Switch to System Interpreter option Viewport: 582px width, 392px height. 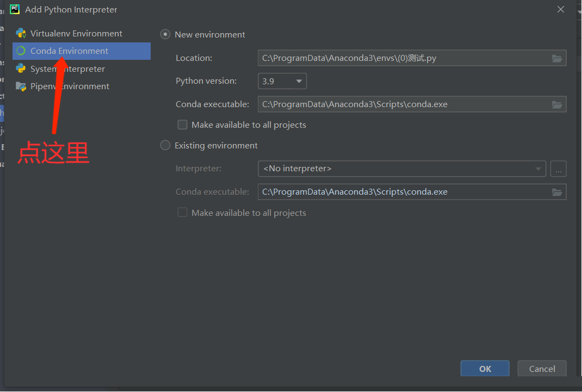coord(67,69)
